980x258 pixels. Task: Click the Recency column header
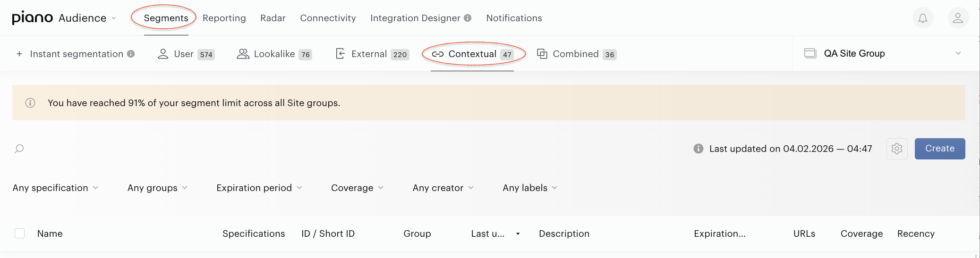(916, 233)
